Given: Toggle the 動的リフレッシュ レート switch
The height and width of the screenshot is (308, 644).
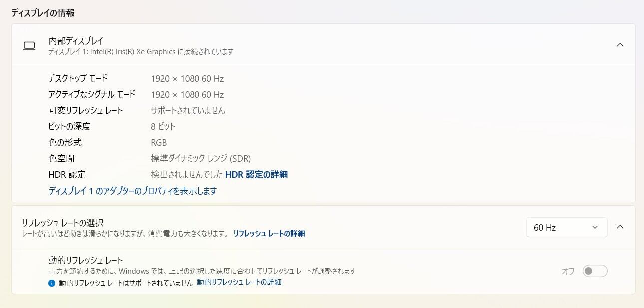Looking at the screenshot, I should pos(595,271).
